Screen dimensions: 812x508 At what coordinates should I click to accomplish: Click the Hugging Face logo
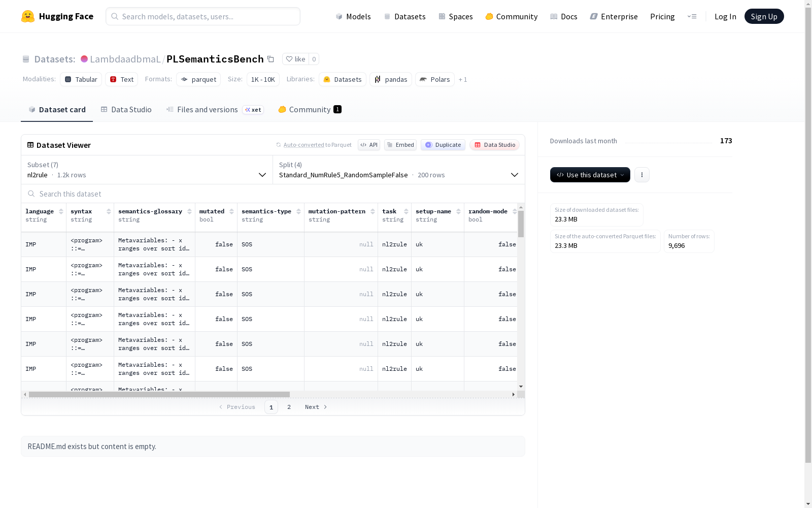click(57, 16)
